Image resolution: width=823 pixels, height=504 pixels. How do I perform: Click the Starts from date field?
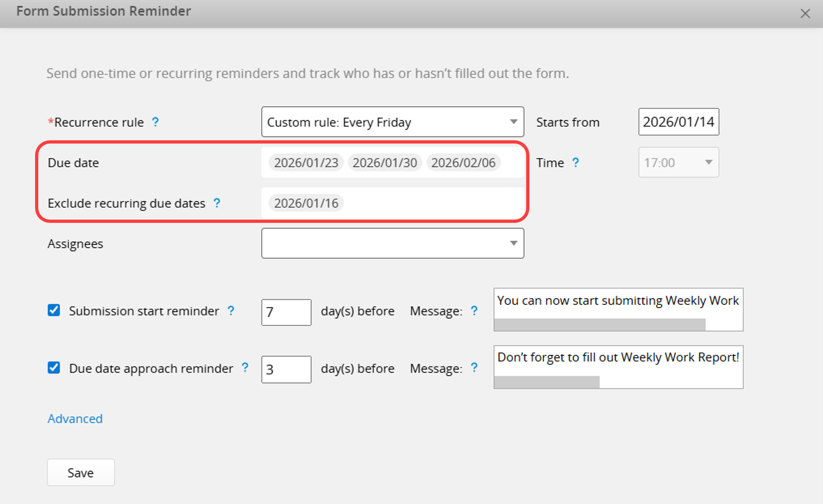(678, 122)
